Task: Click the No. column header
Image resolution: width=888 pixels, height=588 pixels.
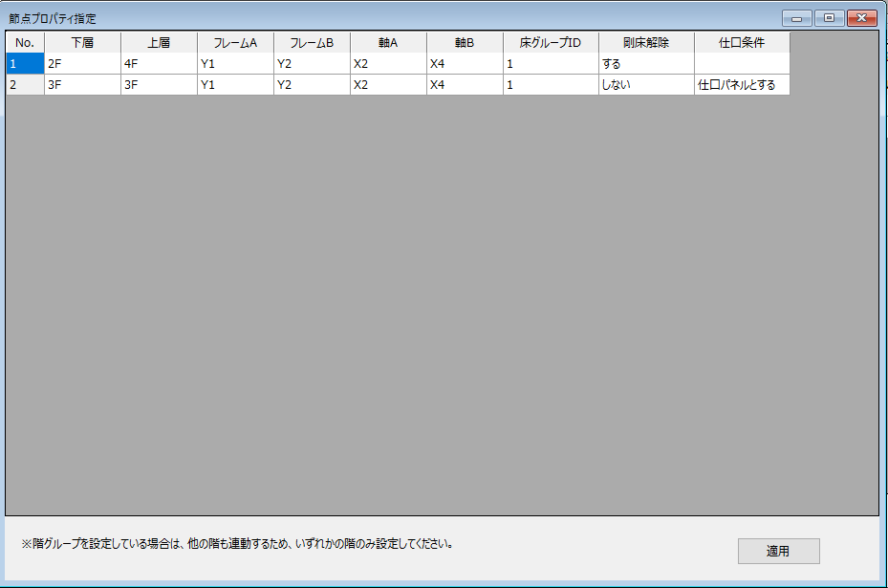Action: [x=25, y=42]
